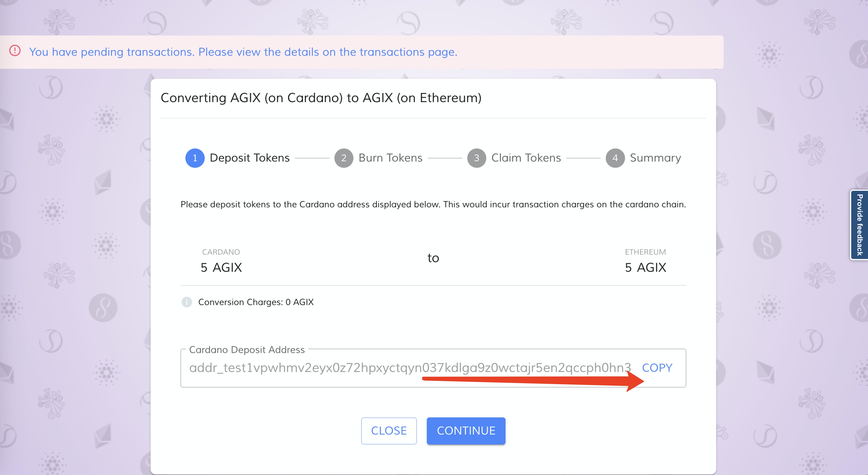
Task: Click the pending transactions warning icon
Action: (x=15, y=51)
